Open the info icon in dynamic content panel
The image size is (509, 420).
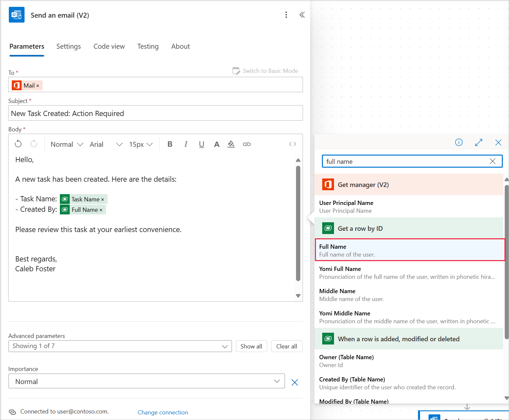(459, 142)
